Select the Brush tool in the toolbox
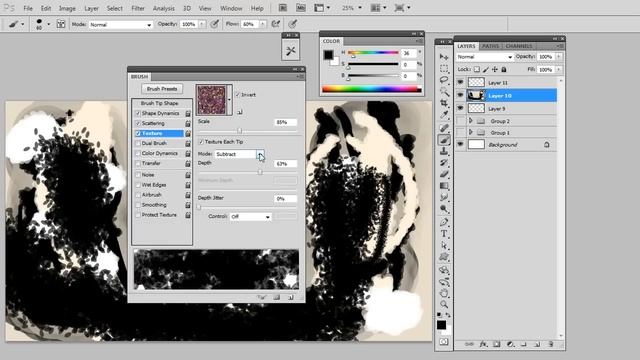640x360 pixels. 444,140
